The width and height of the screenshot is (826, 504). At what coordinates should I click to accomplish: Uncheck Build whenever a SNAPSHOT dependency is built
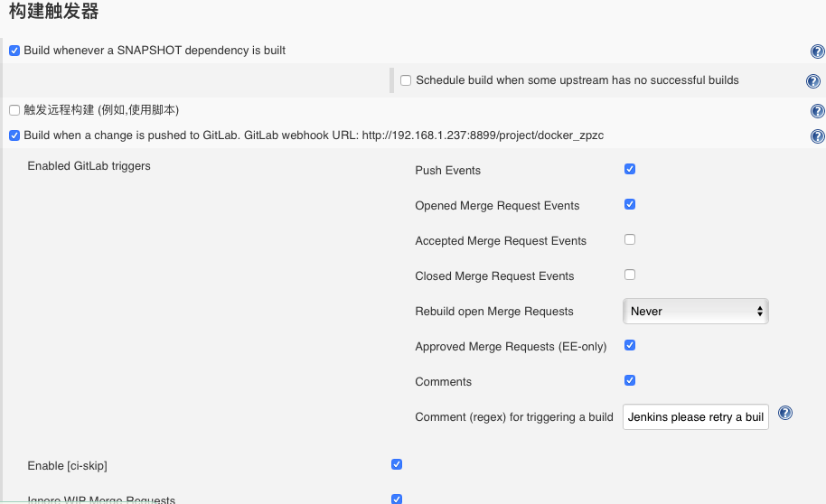[x=14, y=51]
